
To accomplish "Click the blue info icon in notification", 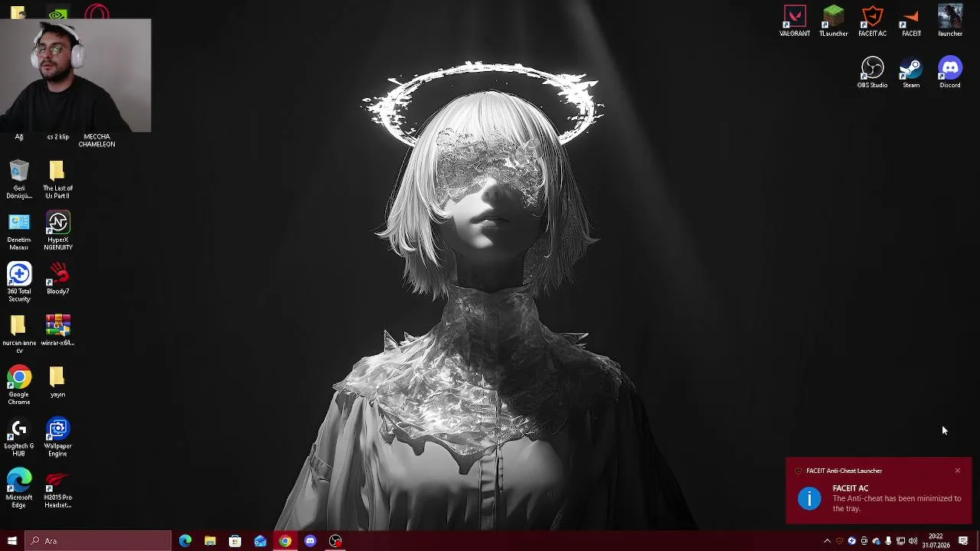I will point(809,499).
